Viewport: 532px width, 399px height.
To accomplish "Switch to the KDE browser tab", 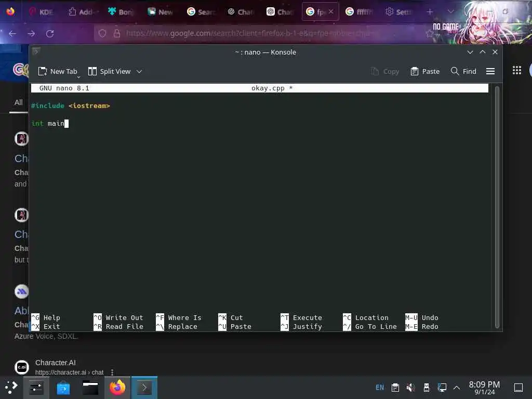I will 42,12.
